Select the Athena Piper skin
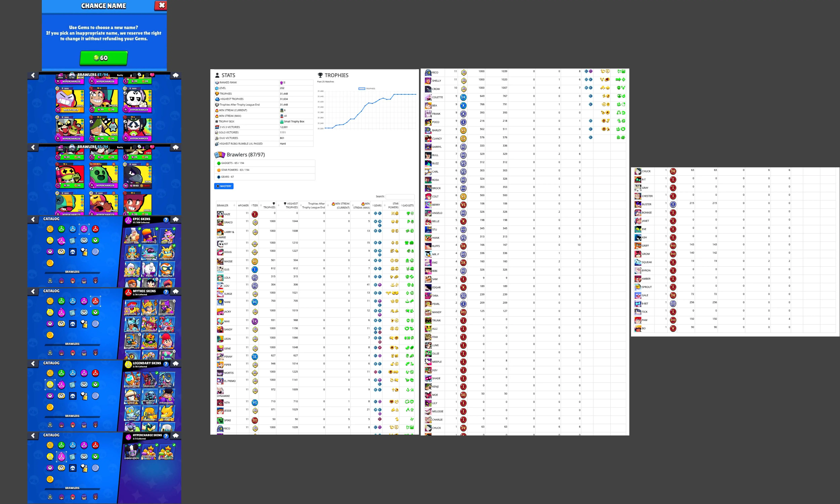This screenshot has height=504, width=840. point(149,308)
